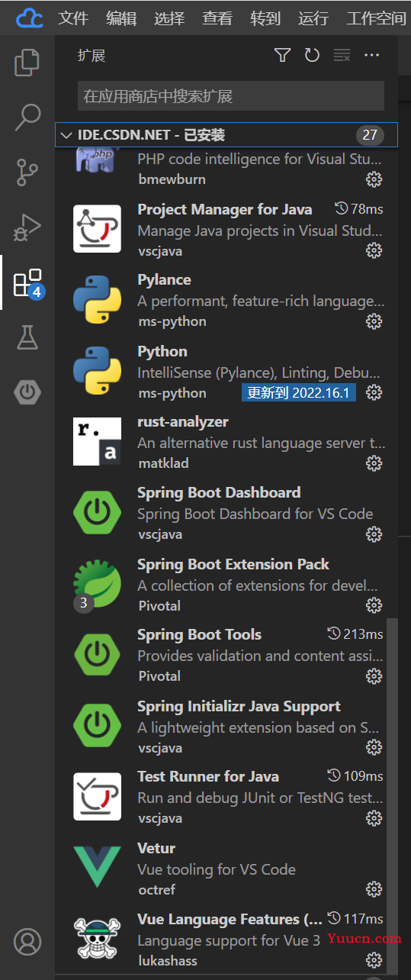
Task: Click the cloud logo icon in the title bar
Action: [x=30, y=18]
